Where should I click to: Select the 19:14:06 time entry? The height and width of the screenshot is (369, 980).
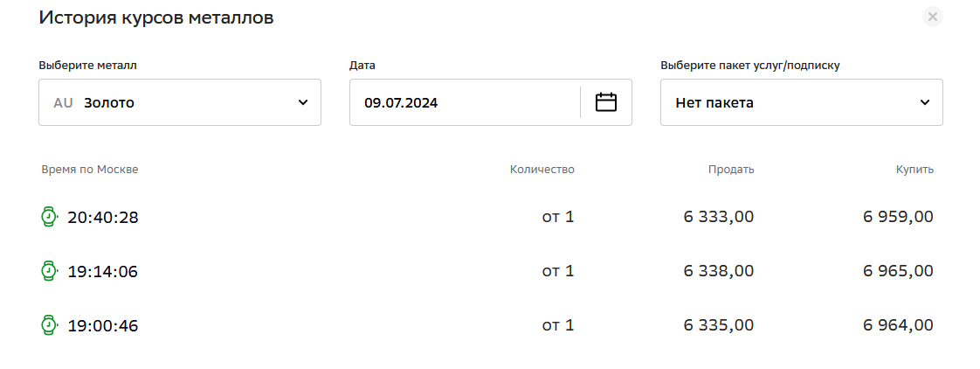click(x=103, y=272)
